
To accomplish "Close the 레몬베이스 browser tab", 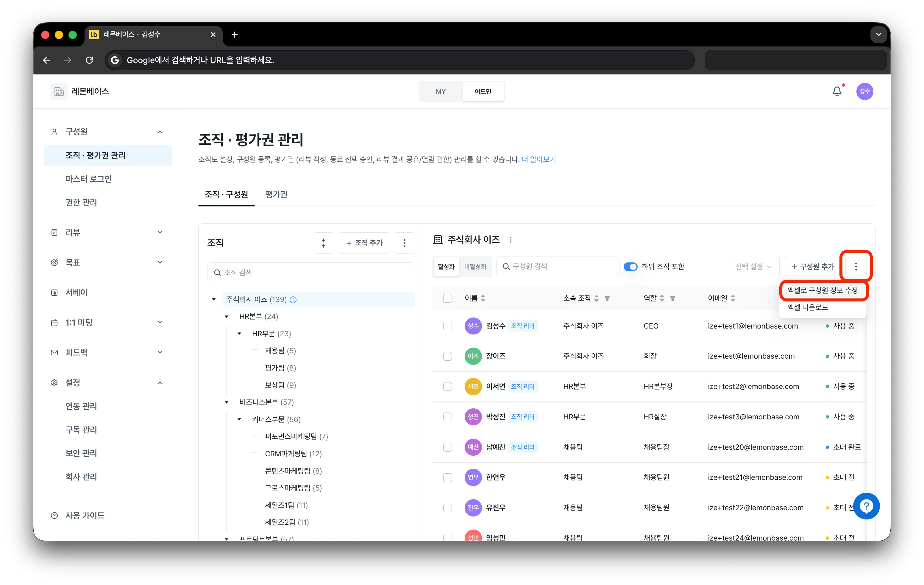I will [213, 35].
